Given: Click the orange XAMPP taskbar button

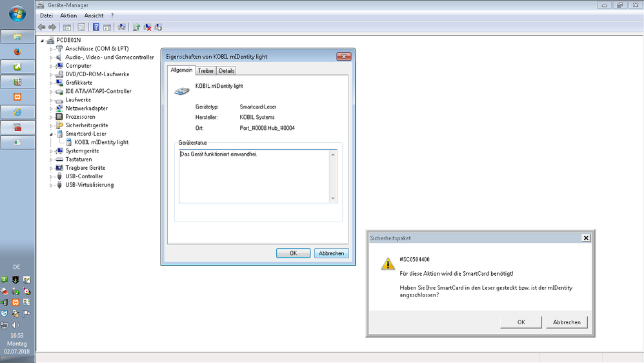Looking at the screenshot, I should [x=17, y=97].
